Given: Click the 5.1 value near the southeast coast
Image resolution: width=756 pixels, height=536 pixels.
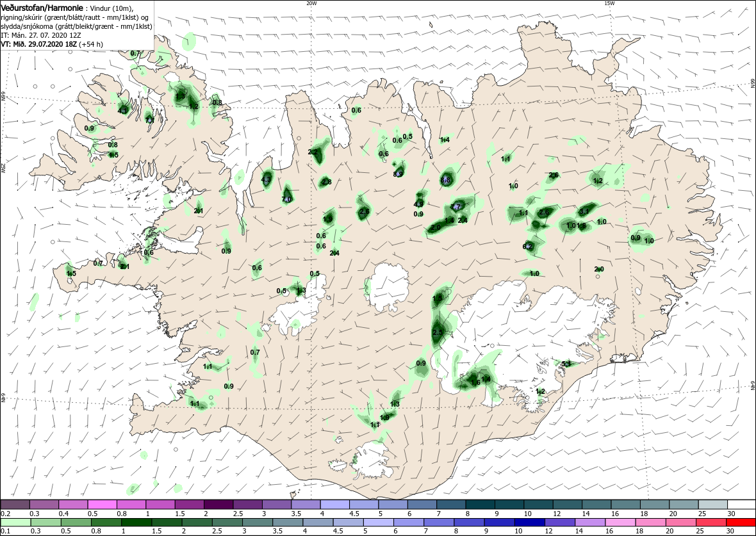Looking at the screenshot, I should [x=566, y=364].
